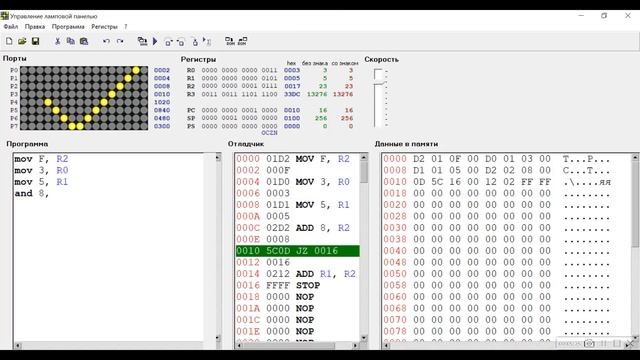Select debugger line 0014 ADD R1, R2
This screenshot has height=360, width=640.
(296, 274)
